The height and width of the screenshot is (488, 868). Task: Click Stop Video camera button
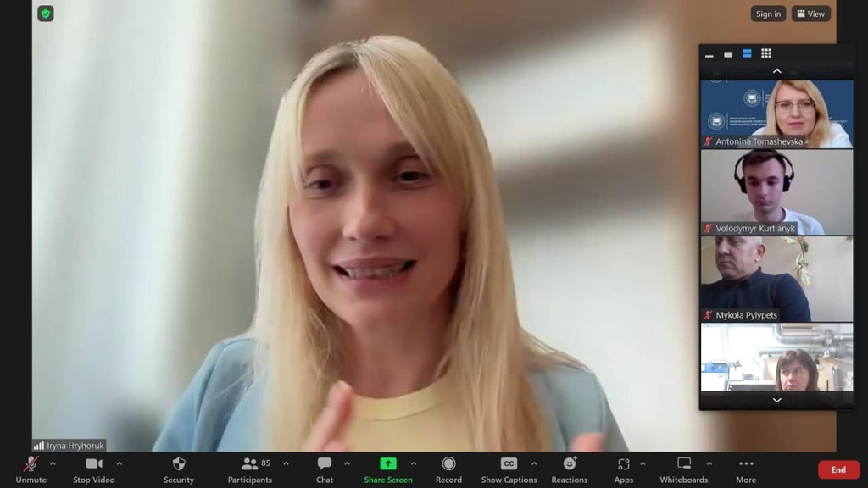point(93,469)
